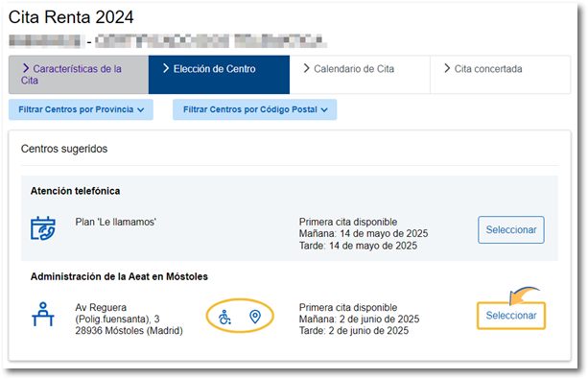Click the '28936 Móstoles (Madrid)' address line
Viewport: 588px width, 379px height.
point(129,331)
